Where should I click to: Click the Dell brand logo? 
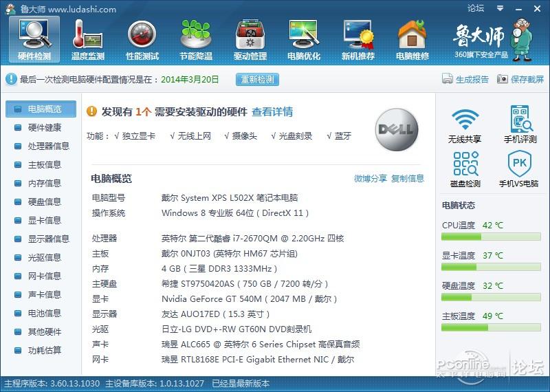coord(397,129)
